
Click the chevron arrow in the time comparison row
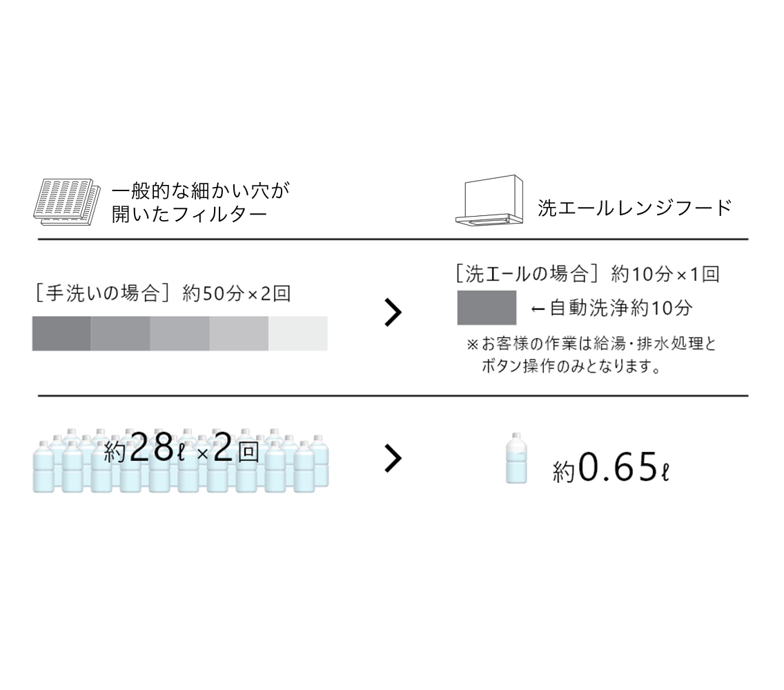393,313
